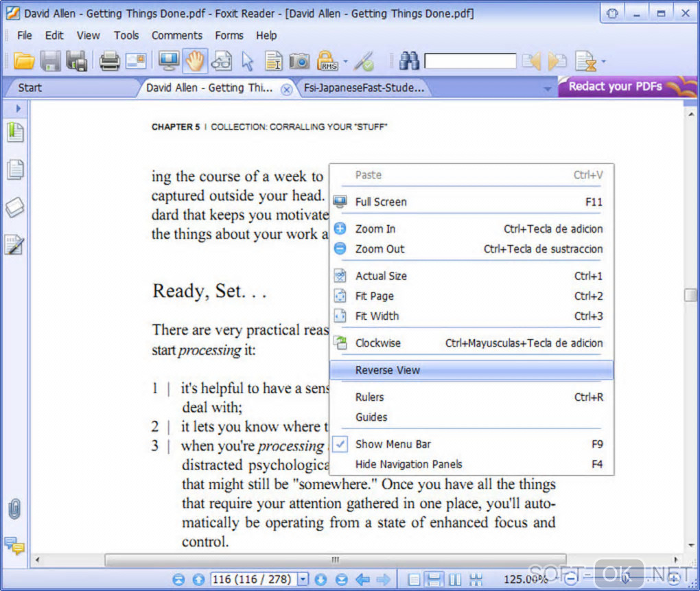The image size is (700, 591).
Task: Print the document with the printer icon
Action: pos(109,60)
